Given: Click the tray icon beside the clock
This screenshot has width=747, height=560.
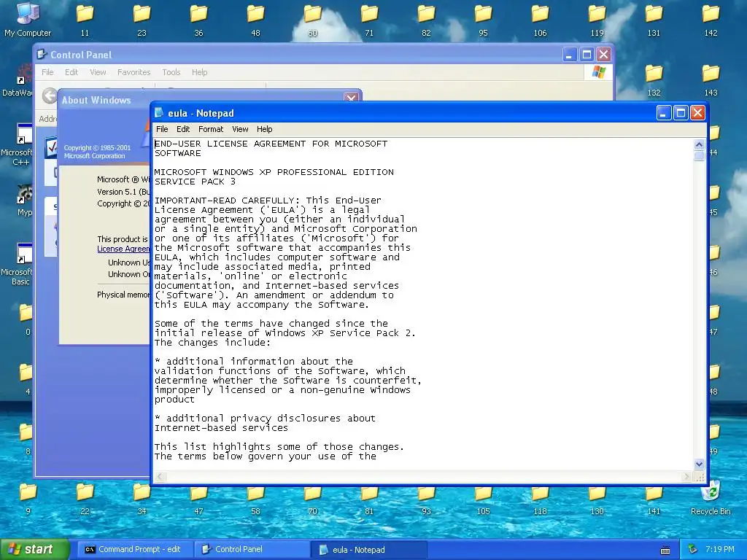Looking at the screenshot, I should (693, 550).
